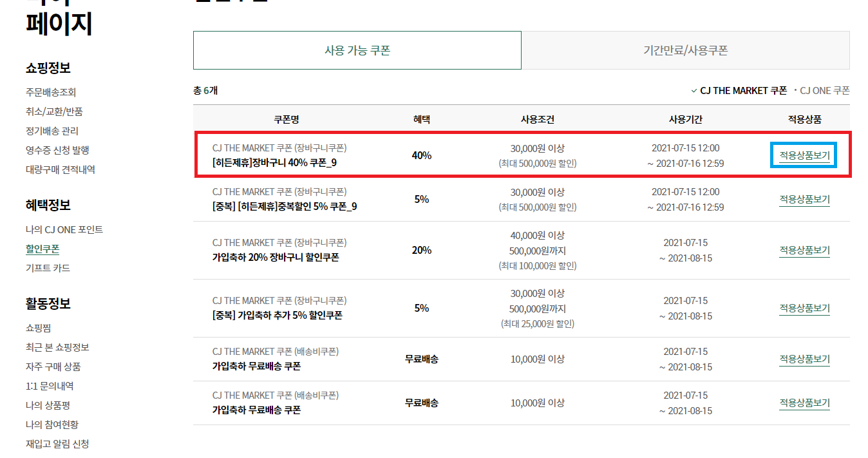Viewport: 868px width, 458px height.
Task: Click 영수증 신청 발행 link
Action: click(x=57, y=150)
